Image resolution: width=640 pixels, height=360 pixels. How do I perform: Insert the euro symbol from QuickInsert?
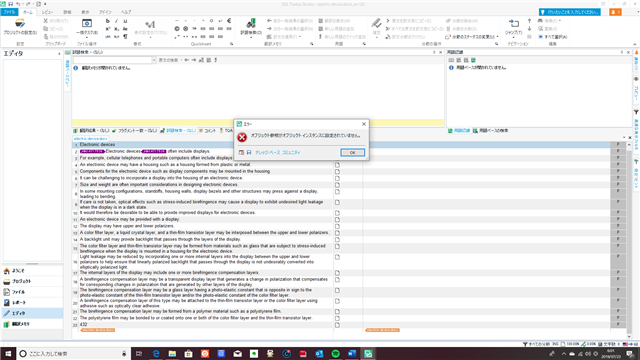pyautogui.click(x=229, y=21)
